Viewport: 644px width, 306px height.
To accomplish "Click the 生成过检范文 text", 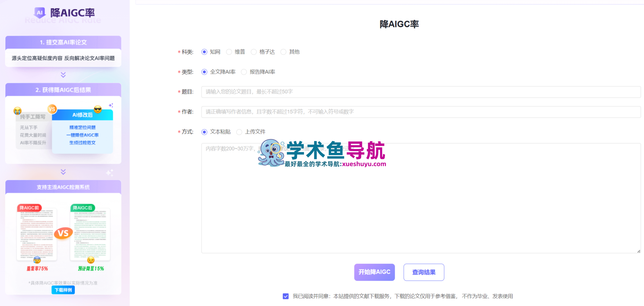I will (82, 143).
